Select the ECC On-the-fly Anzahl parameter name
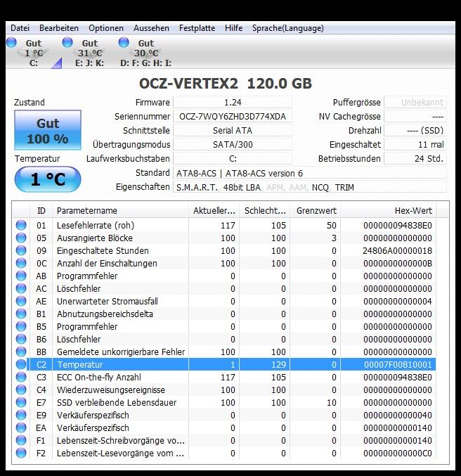 click(x=99, y=377)
